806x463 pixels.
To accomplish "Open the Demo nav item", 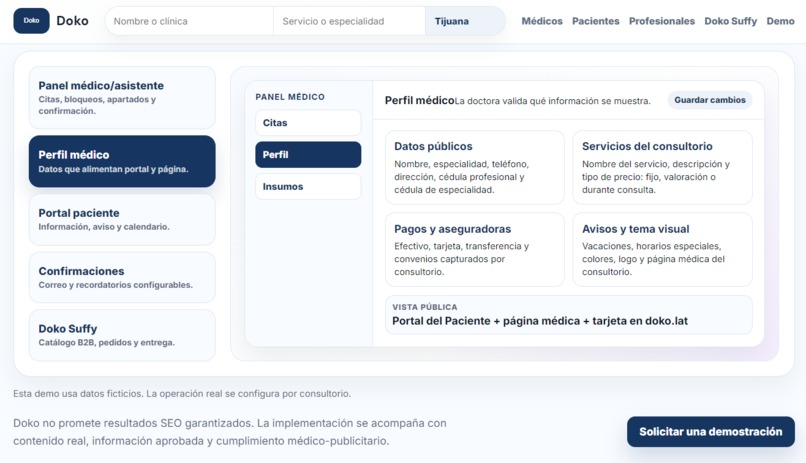I will click(x=780, y=21).
